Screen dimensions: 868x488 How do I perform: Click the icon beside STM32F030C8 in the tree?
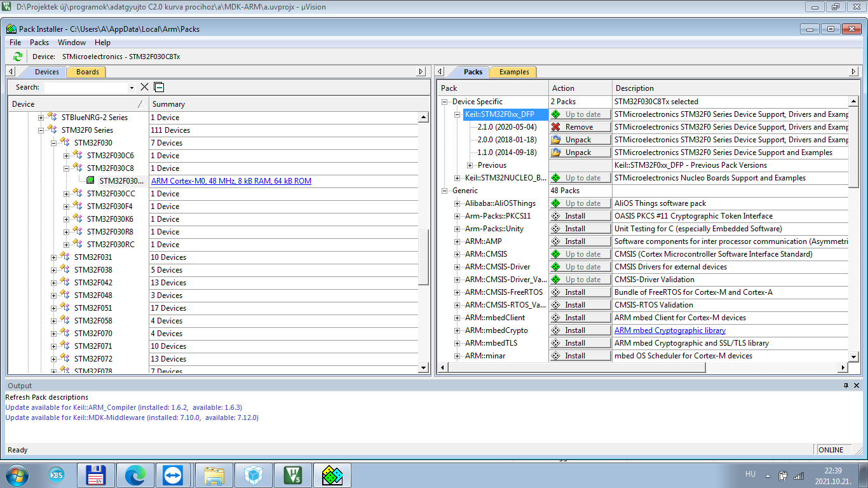click(78, 168)
